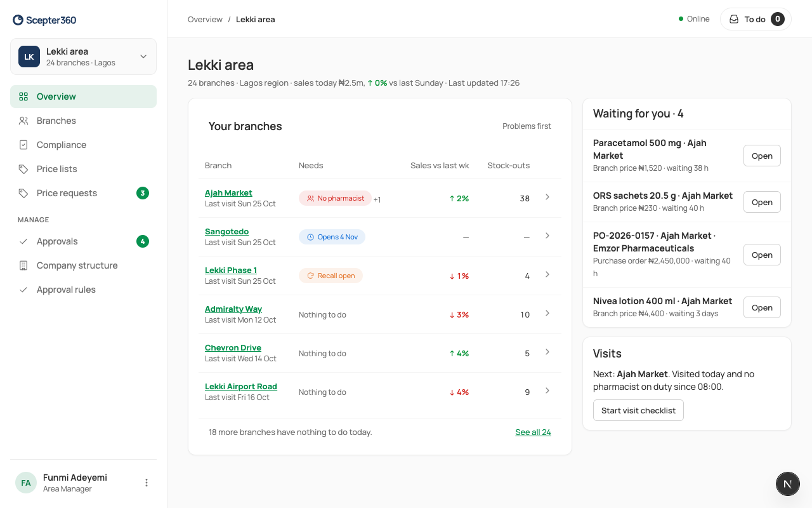
Task: Click the Price requests tag icon
Action: click(x=23, y=193)
